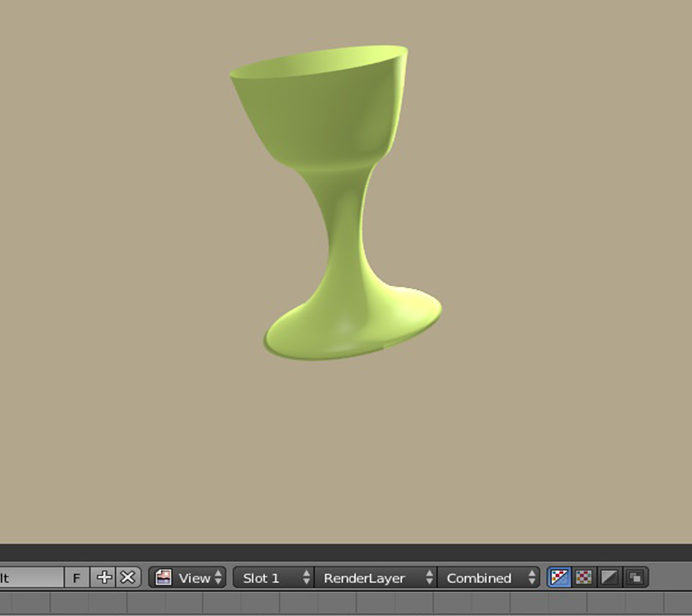Click the image name input field
The image size is (692, 616).
coord(32,577)
